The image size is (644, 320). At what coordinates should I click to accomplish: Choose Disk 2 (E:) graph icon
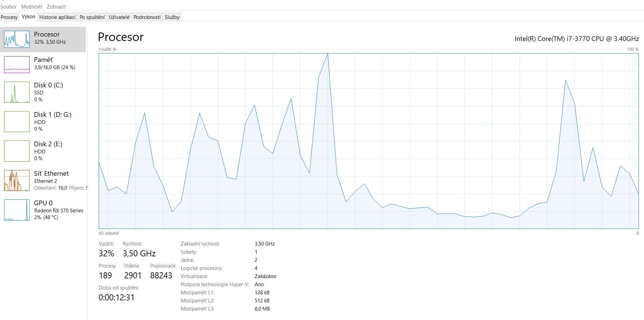pyautogui.click(x=17, y=151)
